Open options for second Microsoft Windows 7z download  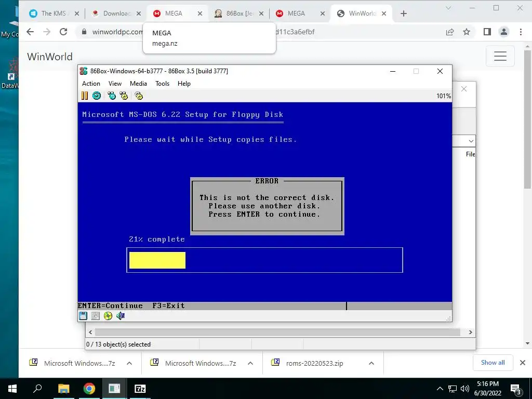point(250,363)
